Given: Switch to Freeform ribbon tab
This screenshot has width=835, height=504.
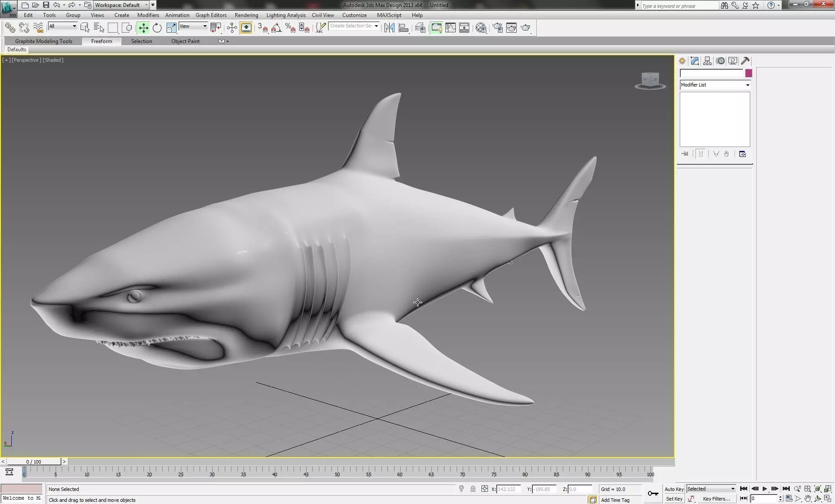Looking at the screenshot, I should (101, 41).
